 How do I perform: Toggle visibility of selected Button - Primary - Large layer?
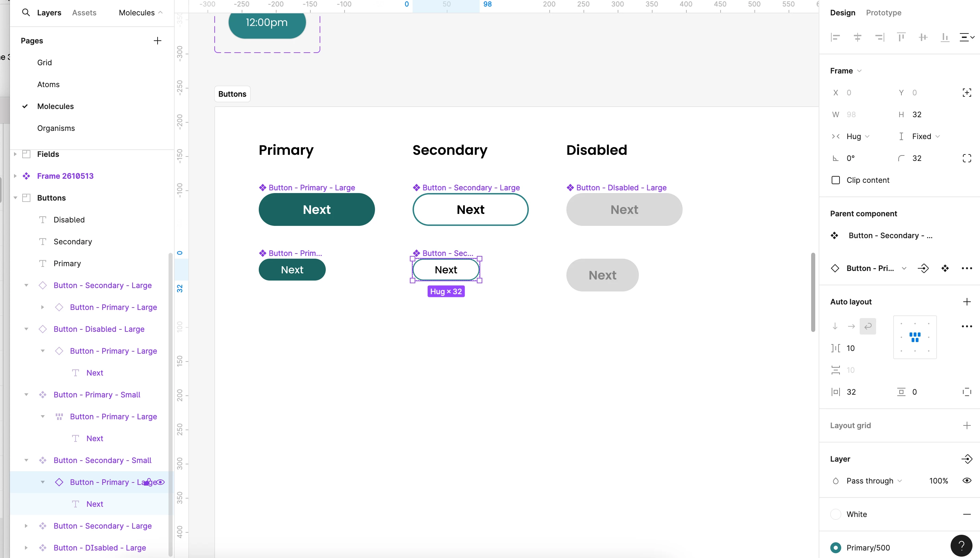pyautogui.click(x=161, y=482)
